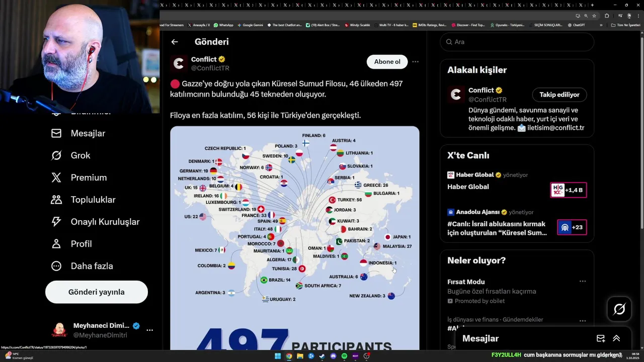Click the Conflict avatar in Alakalı kişiler

[x=456, y=95]
